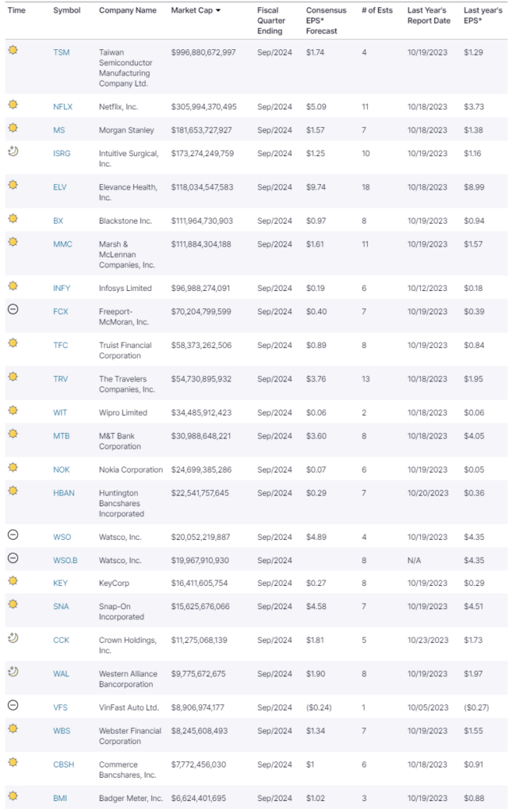The image size is (516, 812).
Task: Open the TRV symbol link
Action: coord(60,378)
